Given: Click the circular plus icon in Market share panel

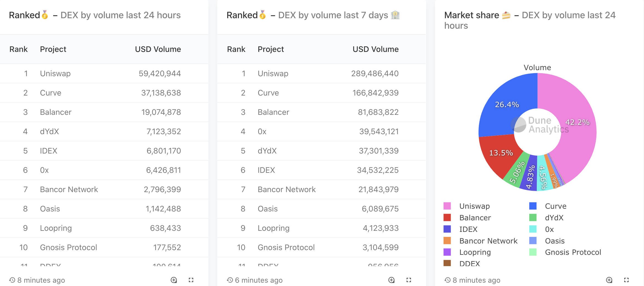Looking at the screenshot, I should click(x=609, y=280).
